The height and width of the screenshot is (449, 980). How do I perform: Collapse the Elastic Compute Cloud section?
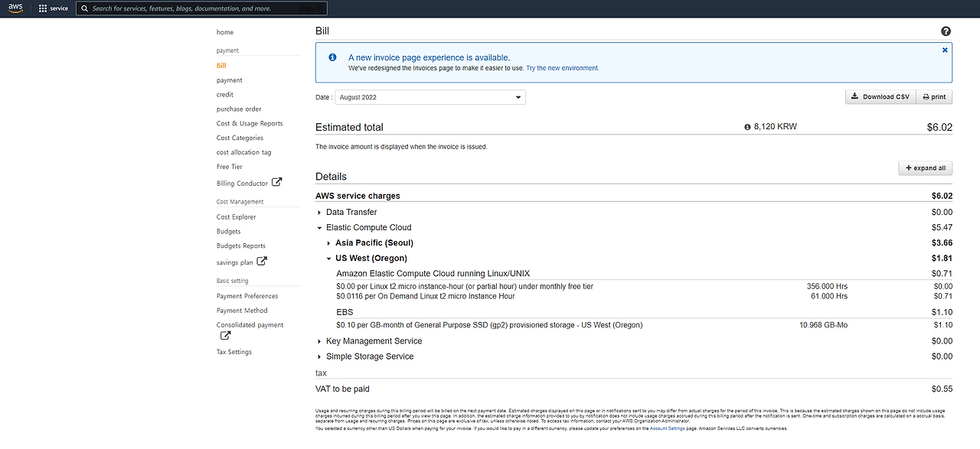pyautogui.click(x=319, y=228)
